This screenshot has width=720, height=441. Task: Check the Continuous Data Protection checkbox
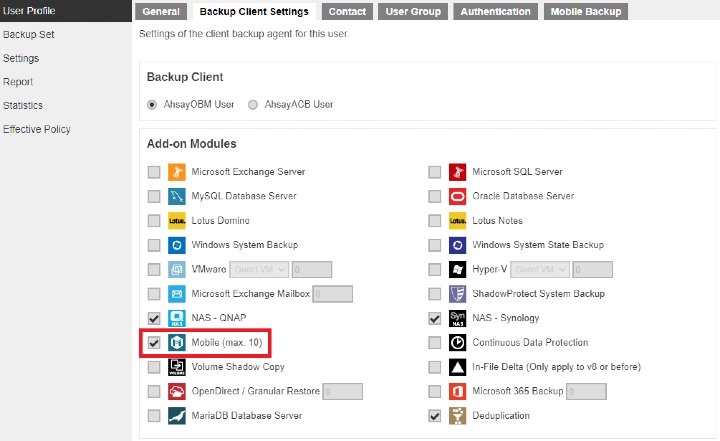click(x=434, y=342)
